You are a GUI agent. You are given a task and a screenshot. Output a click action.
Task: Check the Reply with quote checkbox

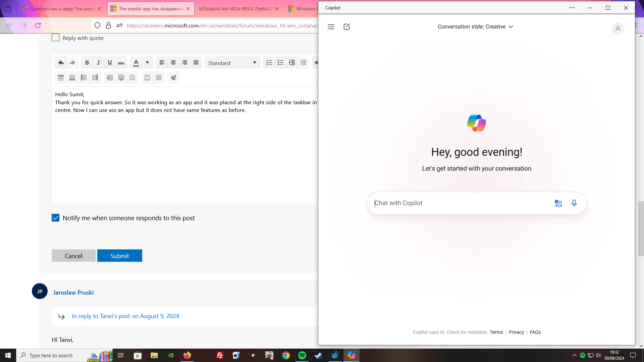click(56, 38)
